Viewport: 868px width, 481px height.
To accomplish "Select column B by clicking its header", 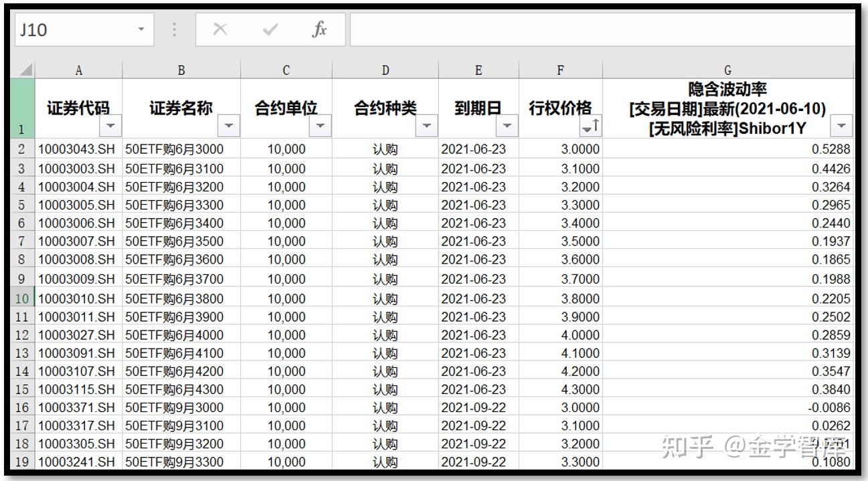I will (181, 69).
